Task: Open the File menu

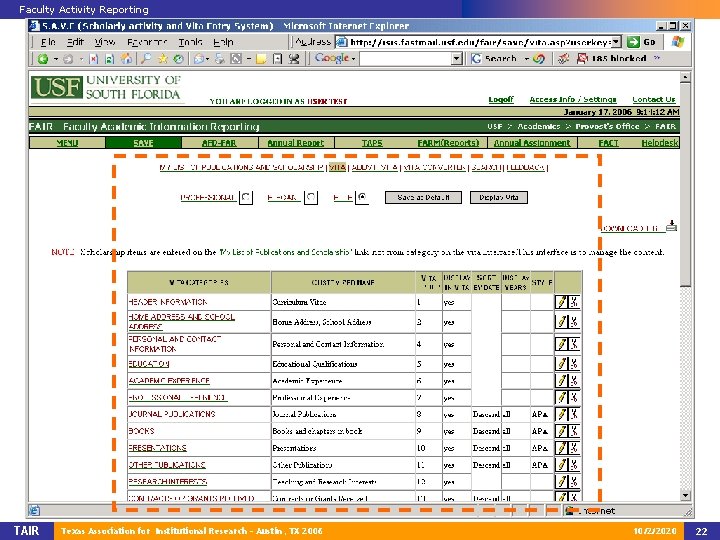Action: pos(48,42)
